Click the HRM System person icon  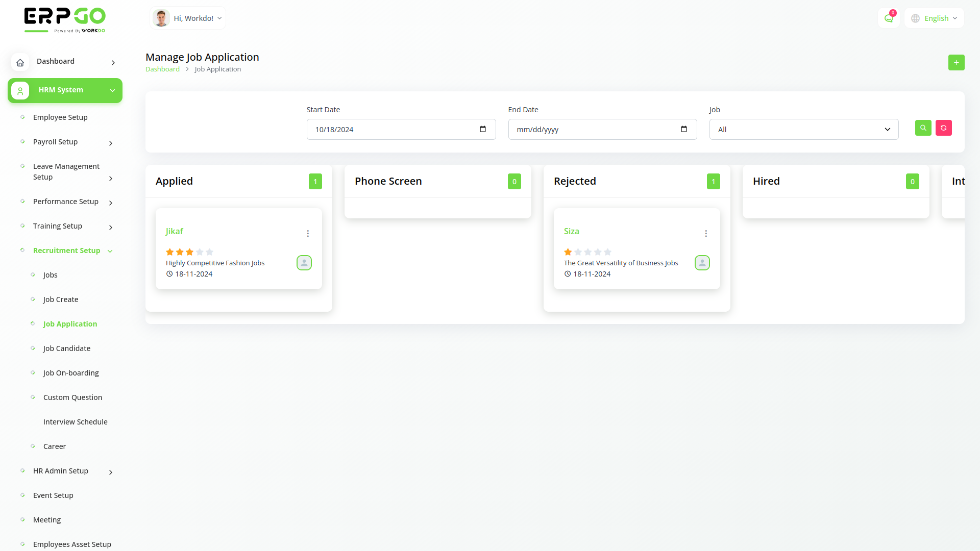(x=20, y=90)
